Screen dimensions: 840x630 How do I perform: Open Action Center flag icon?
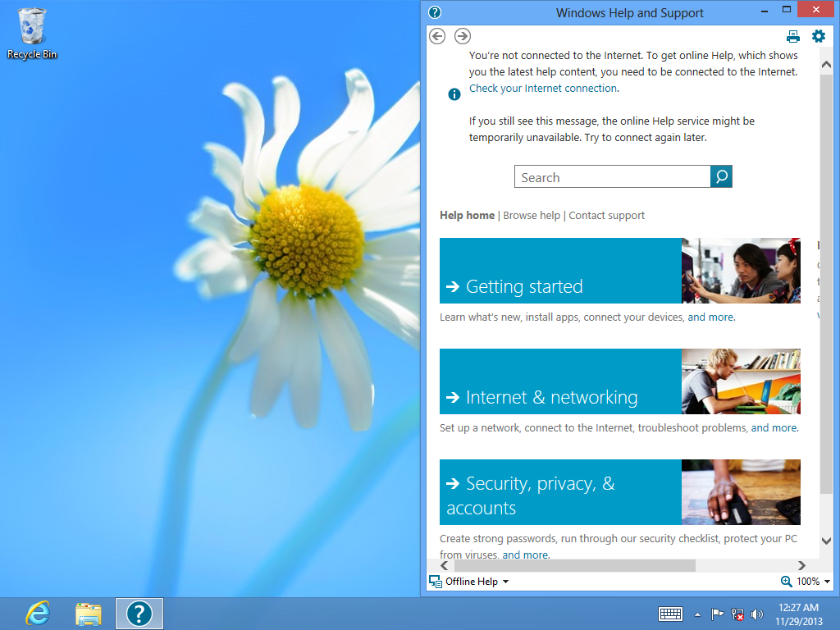coord(717,614)
